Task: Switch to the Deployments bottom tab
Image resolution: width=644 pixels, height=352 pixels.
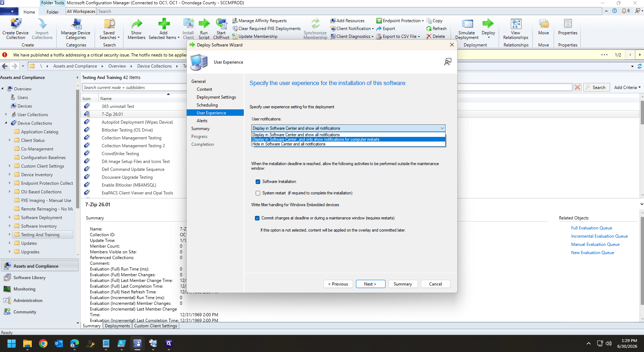Action: point(117,326)
